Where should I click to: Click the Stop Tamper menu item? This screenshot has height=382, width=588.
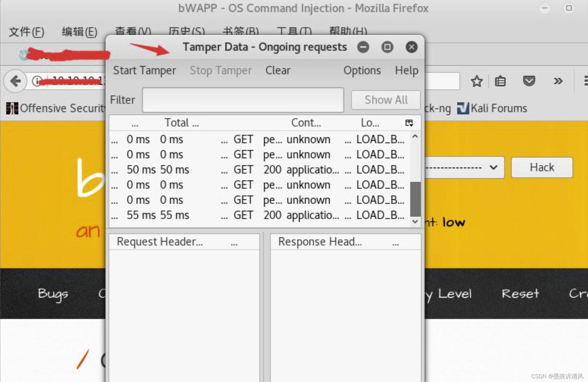pyautogui.click(x=220, y=70)
